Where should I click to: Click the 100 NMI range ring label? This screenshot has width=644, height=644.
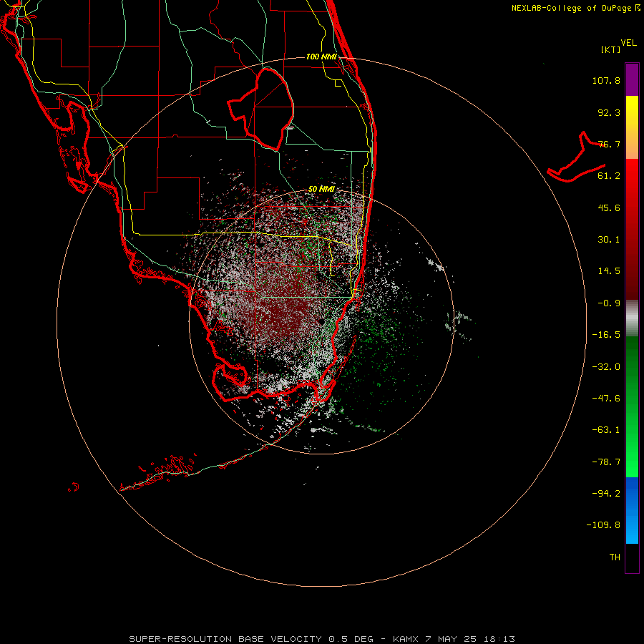tap(321, 57)
